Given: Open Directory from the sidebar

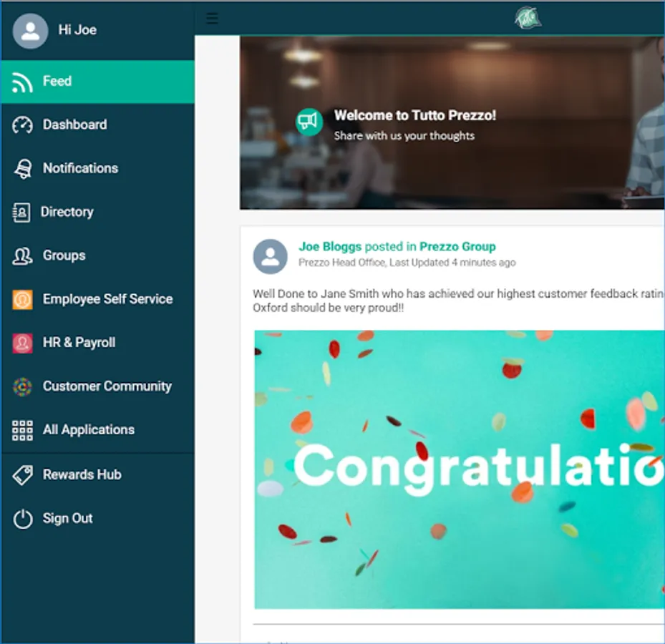Looking at the screenshot, I should 97,212.
